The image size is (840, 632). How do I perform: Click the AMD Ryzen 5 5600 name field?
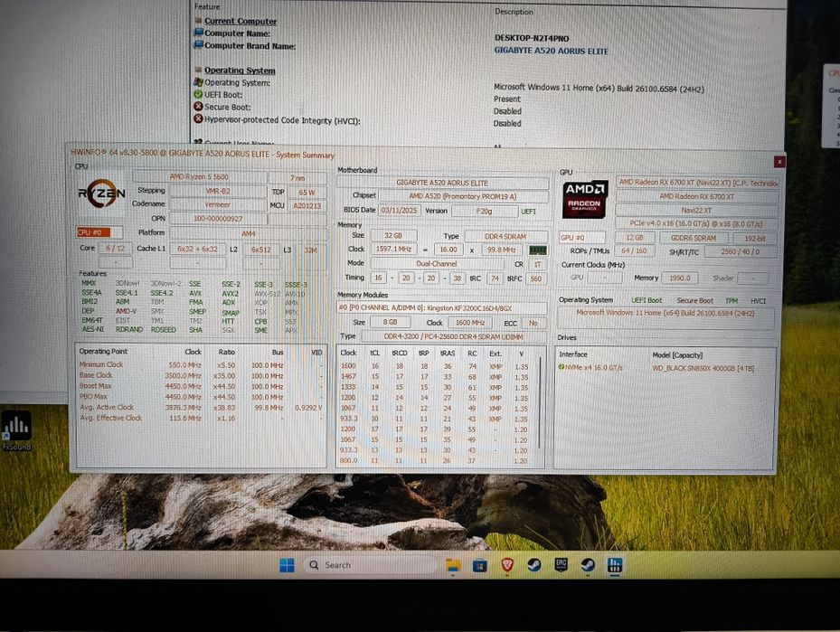pos(199,176)
